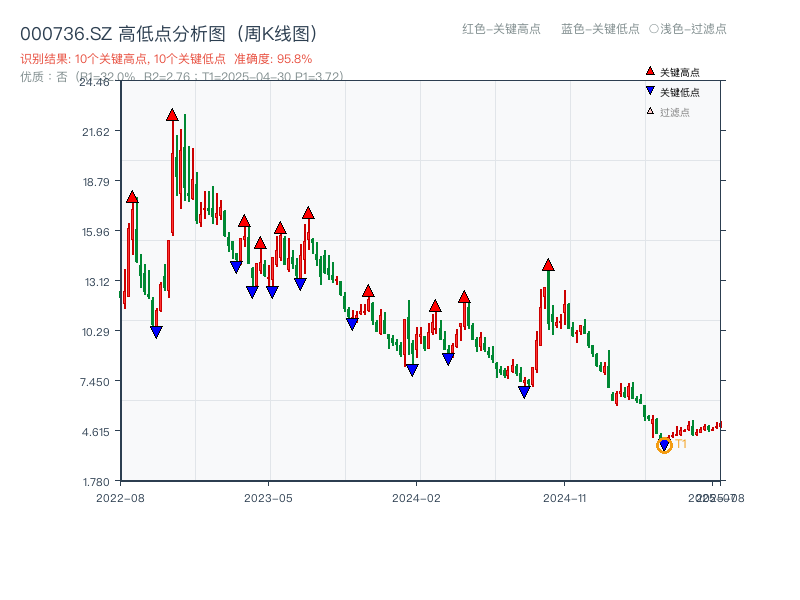The height and width of the screenshot is (600, 800).
Task: Click the 准确度: 95.8% result text
Action: (270, 59)
